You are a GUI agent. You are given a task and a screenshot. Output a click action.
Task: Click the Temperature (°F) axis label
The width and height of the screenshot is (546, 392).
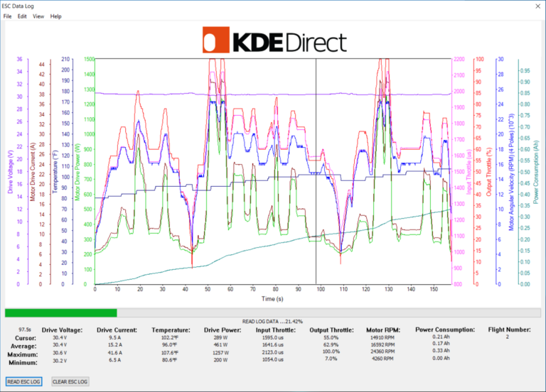click(x=55, y=171)
